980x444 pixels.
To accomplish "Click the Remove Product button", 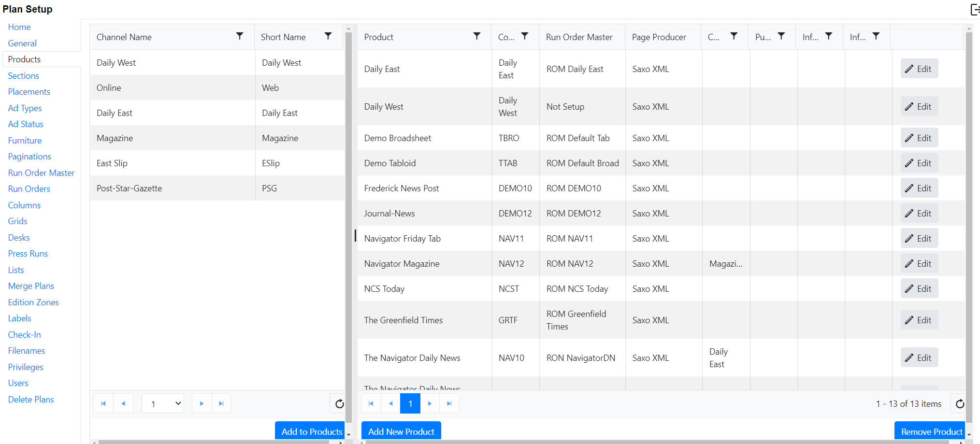I will [931, 431].
